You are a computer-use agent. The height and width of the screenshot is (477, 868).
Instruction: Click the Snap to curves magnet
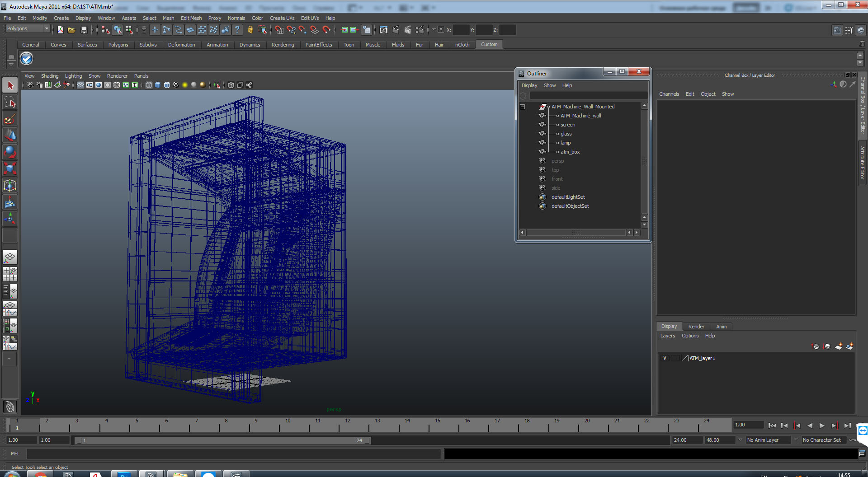[x=291, y=30]
